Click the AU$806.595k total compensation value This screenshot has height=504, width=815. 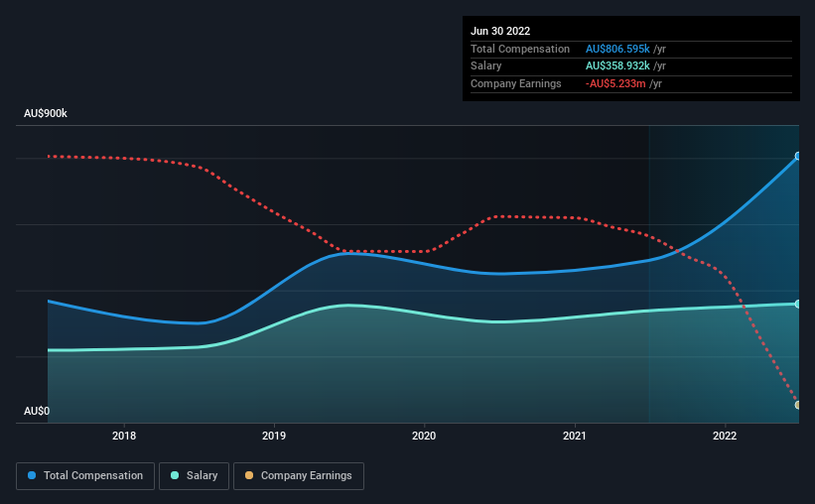point(617,49)
